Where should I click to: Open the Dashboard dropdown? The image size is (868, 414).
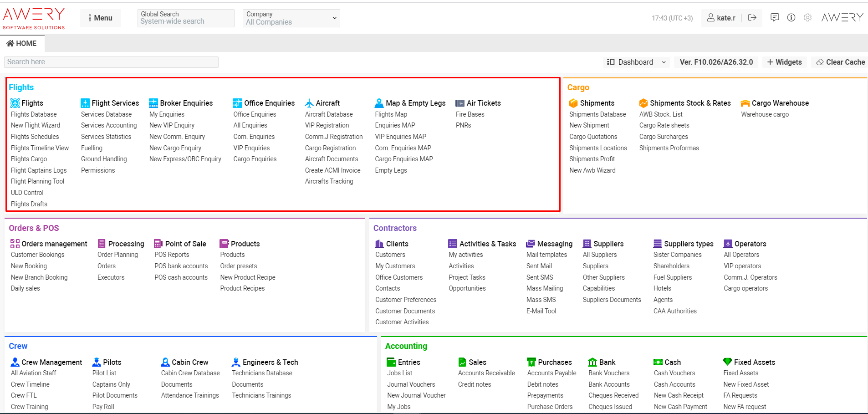point(636,62)
